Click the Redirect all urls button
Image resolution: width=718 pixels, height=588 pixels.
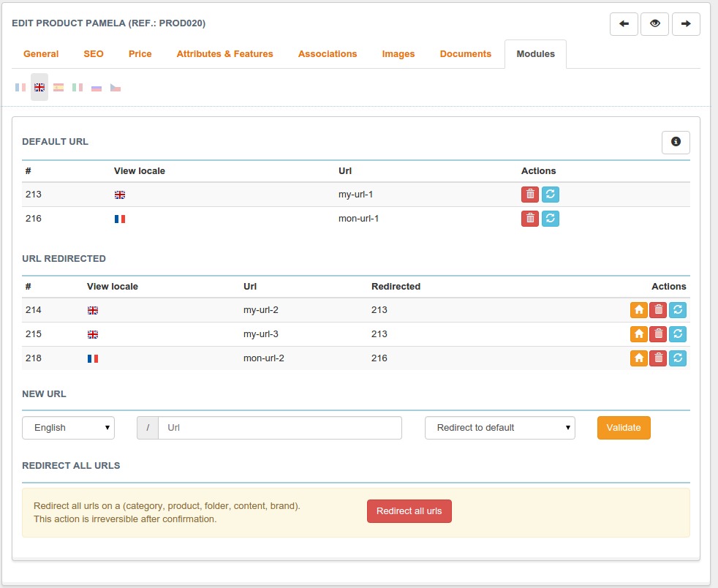tap(409, 511)
